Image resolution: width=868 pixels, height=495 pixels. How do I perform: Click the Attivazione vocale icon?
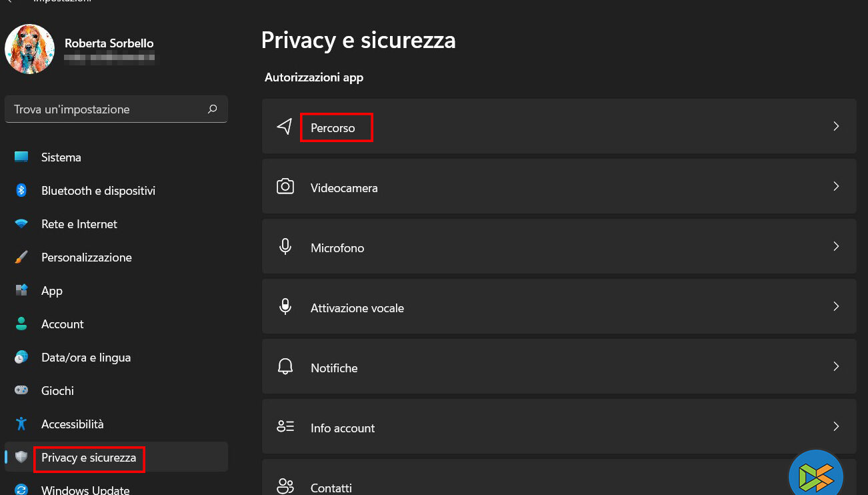click(285, 307)
